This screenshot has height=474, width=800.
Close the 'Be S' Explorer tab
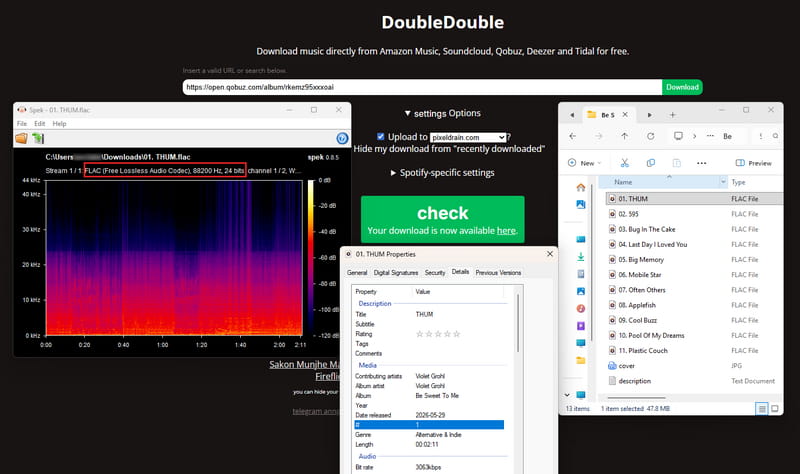(625, 115)
